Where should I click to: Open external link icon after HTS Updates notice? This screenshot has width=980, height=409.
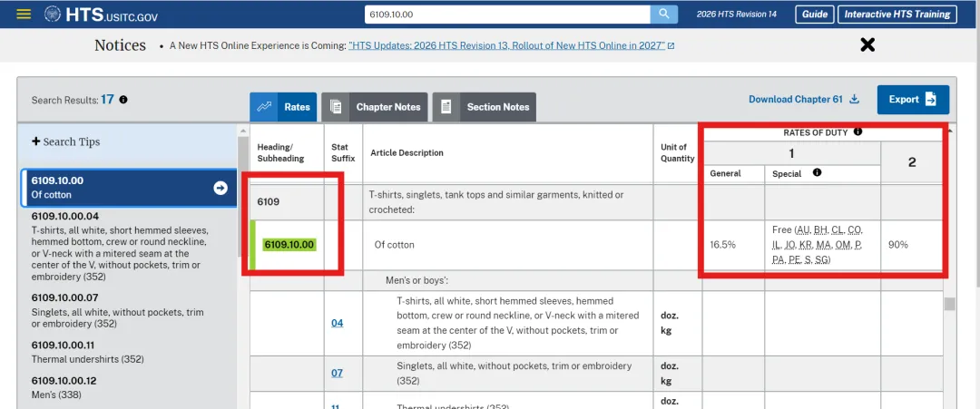[x=671, y=46]
